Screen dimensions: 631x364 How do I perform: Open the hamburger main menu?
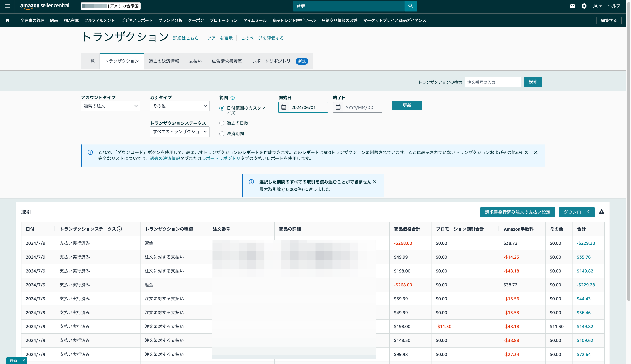tap(7, 6)
